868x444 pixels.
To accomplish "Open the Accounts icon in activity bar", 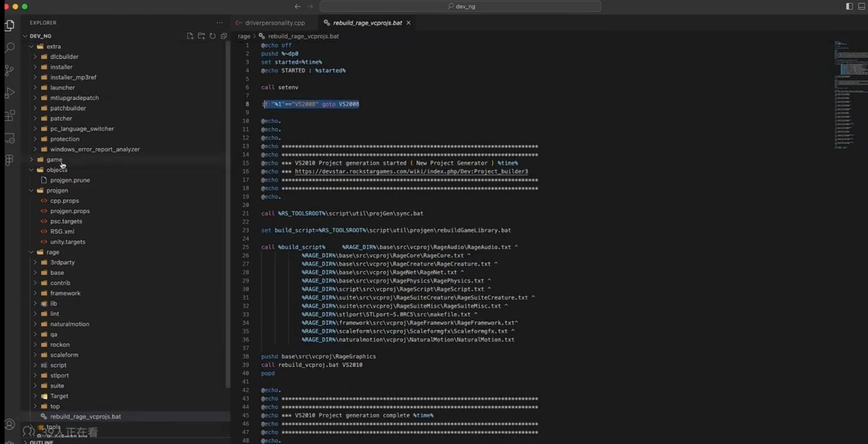I will 9,424.
